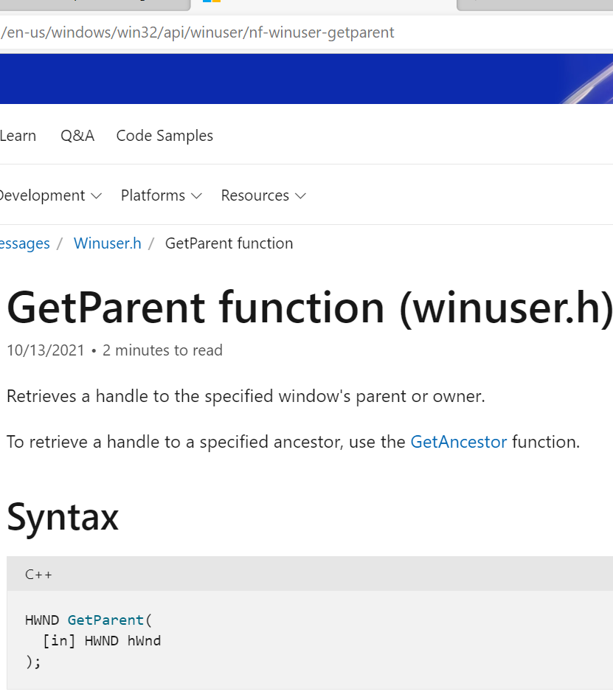Expand the Platforms dropdown menu
Image resolution: width=613 pixels, height=700 pixels.
coord(161,195)
